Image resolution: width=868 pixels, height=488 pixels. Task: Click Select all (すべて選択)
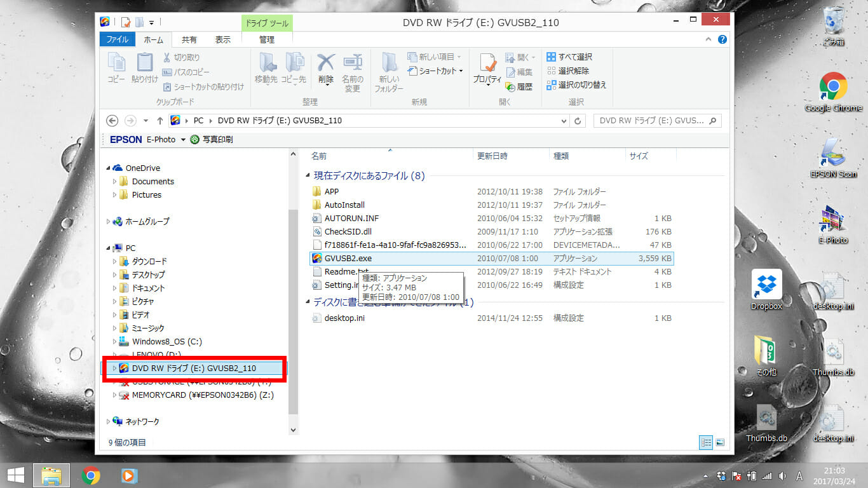(569, 57)
